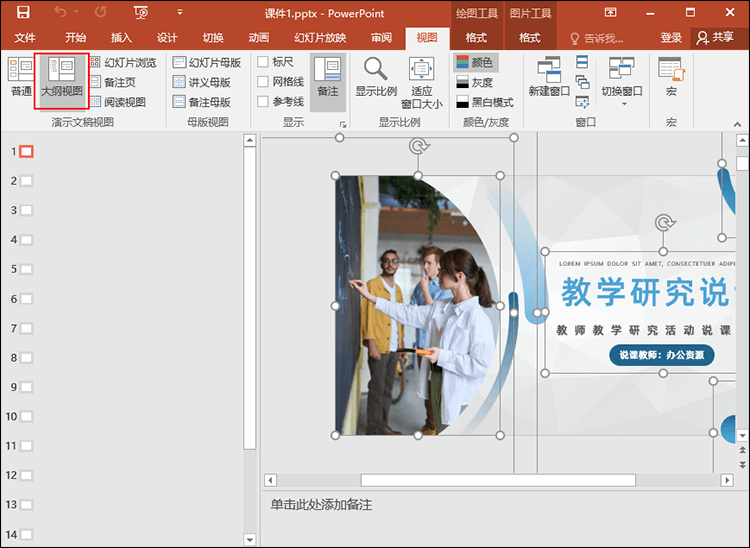Undo the last action
The width and height of the screenshot is (750, 548).
click(x=60, y=12)
